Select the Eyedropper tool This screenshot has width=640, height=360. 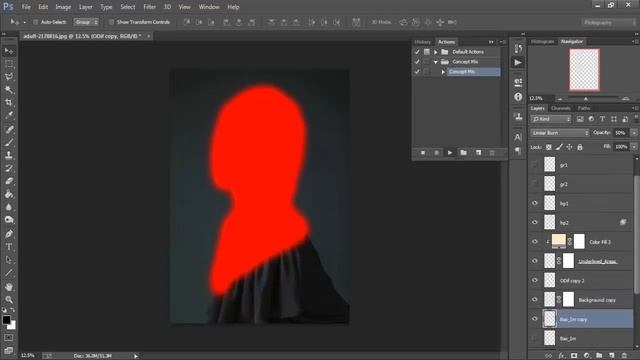click(9, 115)
